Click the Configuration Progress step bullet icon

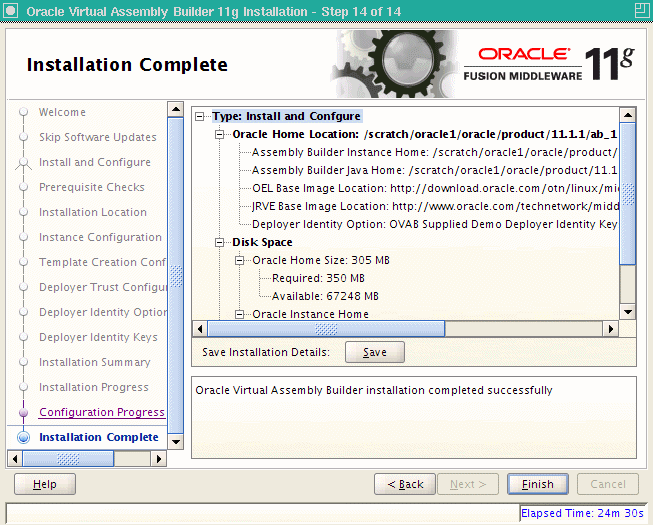24,412
